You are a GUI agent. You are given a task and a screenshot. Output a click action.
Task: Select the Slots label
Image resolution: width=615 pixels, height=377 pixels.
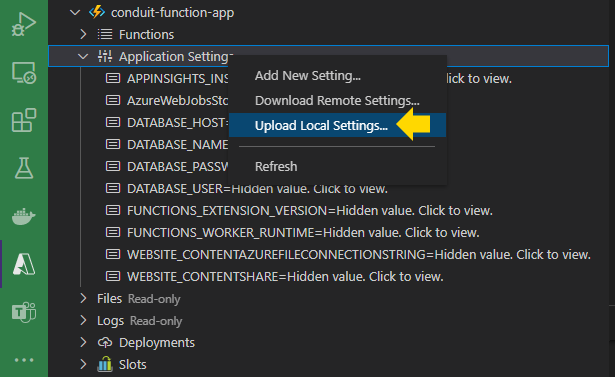pyautogui.click(x=133, y=364)
